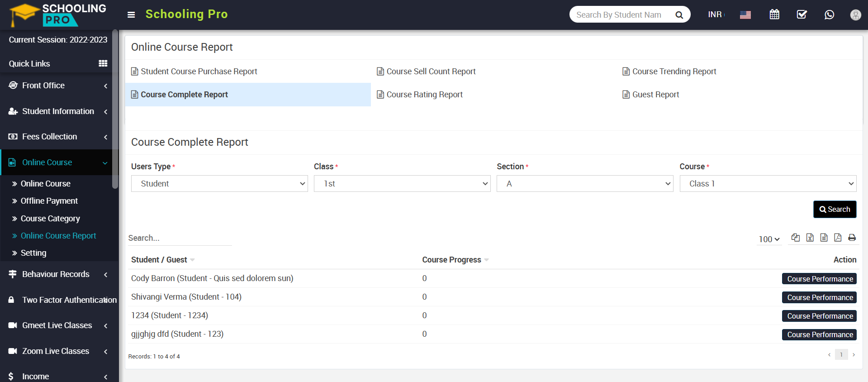Screen dimensions: 868x382
Task: View Course Performance for 1234 student
Action: click(x=819, y=316)
